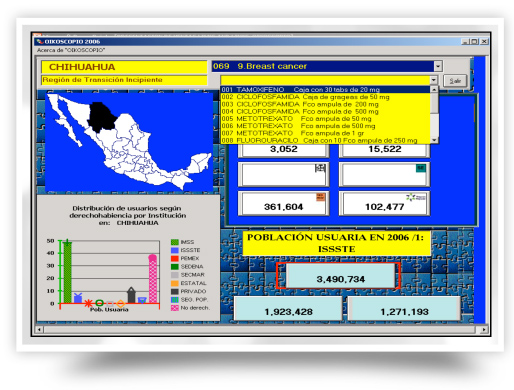Click the OIKOSCOPIO title bar app icon
Screen dimensions: 514x390
40,41
